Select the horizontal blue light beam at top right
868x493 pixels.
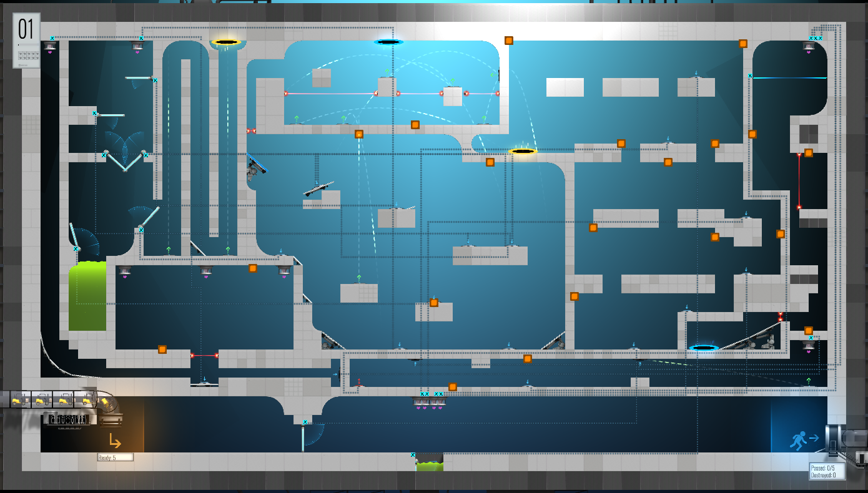click(x=789, y=77)
